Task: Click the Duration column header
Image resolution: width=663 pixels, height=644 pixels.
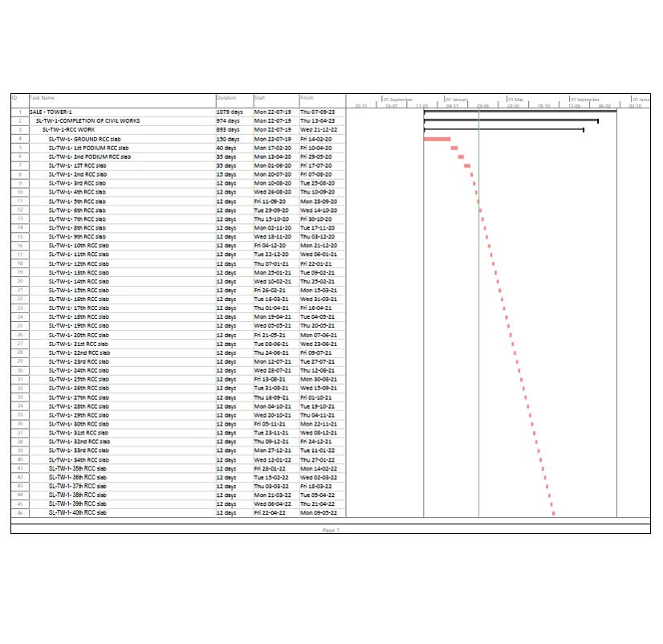Action: pyautogui.click(x=226, y=98)
